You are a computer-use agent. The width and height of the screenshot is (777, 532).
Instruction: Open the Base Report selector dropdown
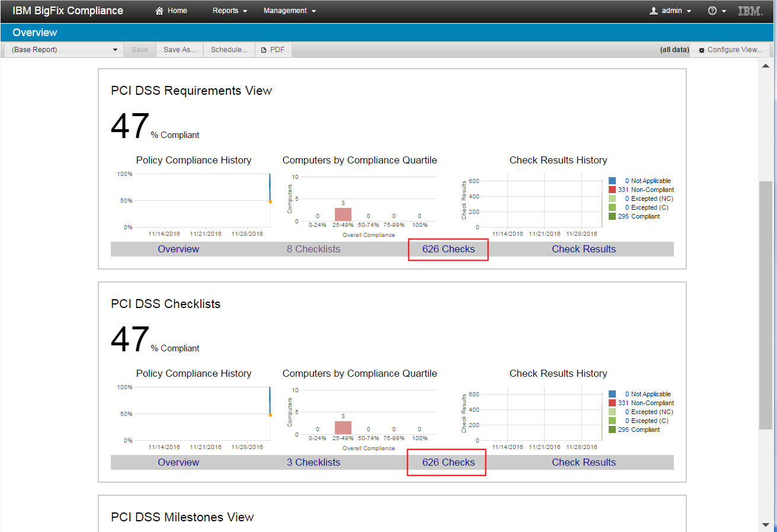65,50
